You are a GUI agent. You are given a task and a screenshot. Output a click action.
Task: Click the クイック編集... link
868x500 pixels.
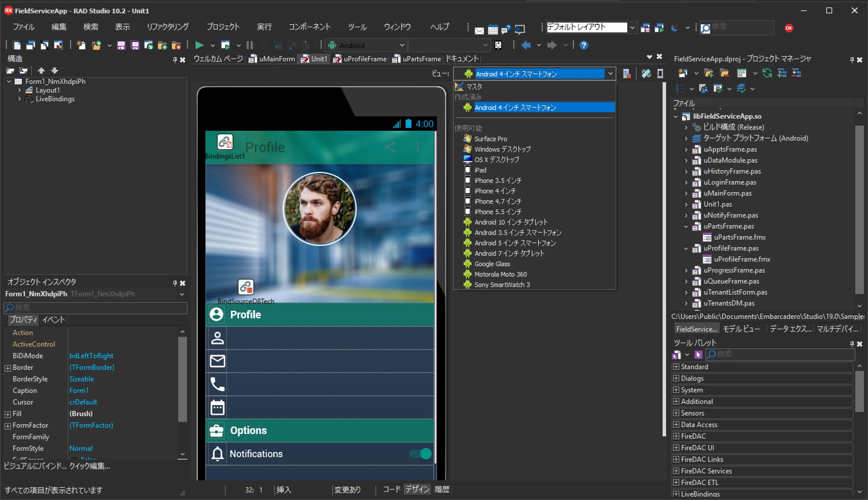[90, 466]
